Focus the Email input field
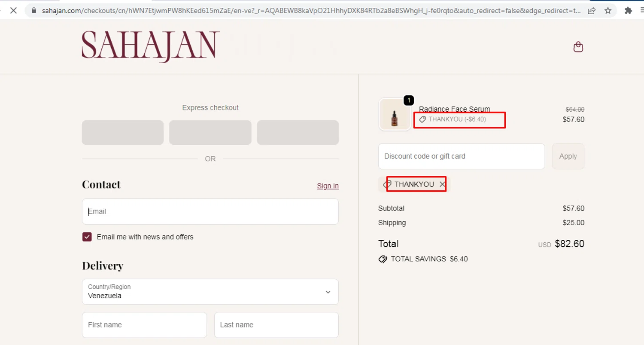This screenshot has height=345, width=644. click(210, 211)
